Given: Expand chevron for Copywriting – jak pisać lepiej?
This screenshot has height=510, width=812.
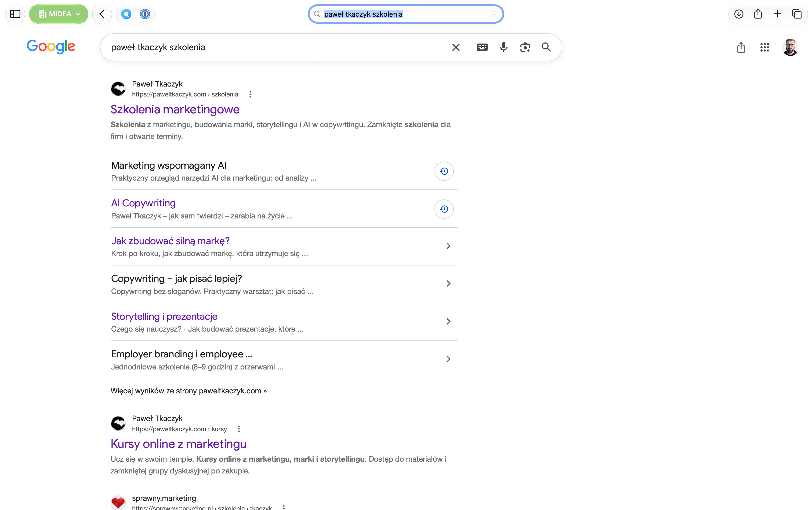Looking at the screenshot, I should (448, 284).
